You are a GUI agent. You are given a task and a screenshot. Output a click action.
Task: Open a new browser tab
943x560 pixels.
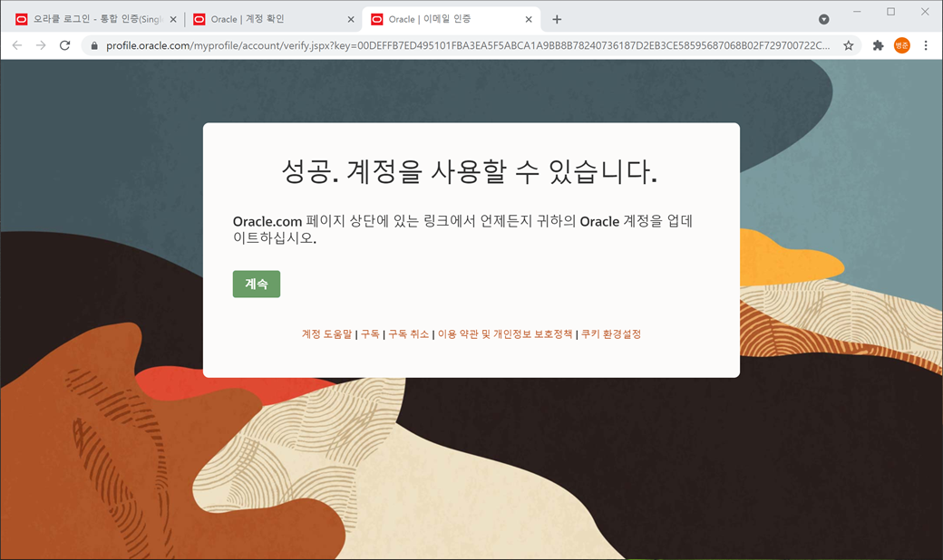coord(557,19)
